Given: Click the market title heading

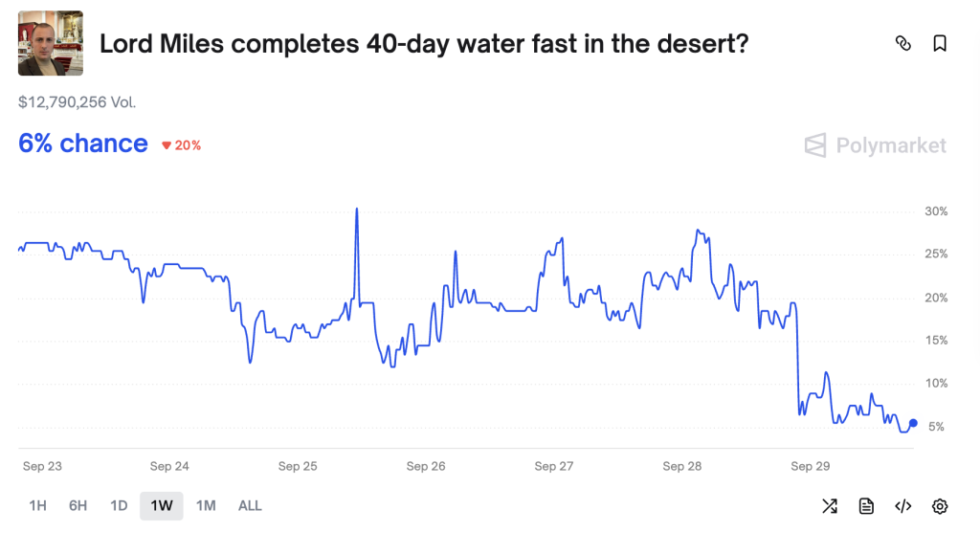Looking at the screenshot, I should [x=424, y=44].
